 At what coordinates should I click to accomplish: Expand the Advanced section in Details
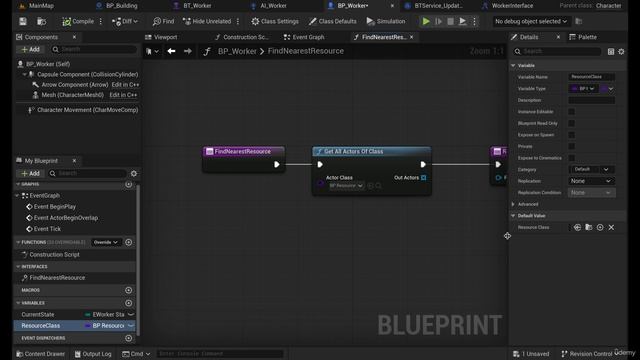(513, 204)
